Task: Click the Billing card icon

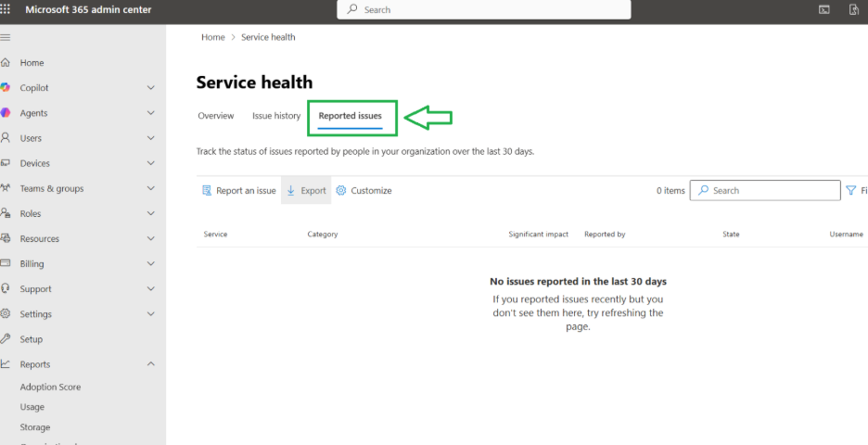Action: pyautogui.click(x=5, y=263)
